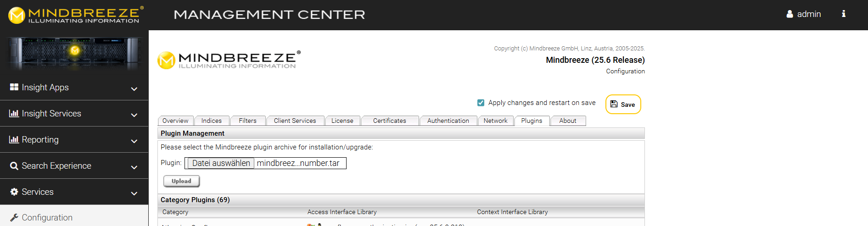Click the admin username label
The width and height of the screenshot is (868, 226).
[x=809, y=14]
